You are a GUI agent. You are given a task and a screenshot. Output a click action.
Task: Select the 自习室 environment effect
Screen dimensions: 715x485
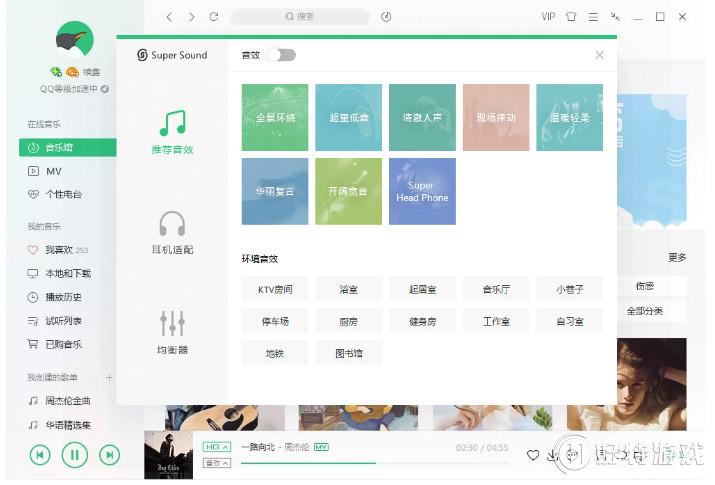[x=570, y=321]
